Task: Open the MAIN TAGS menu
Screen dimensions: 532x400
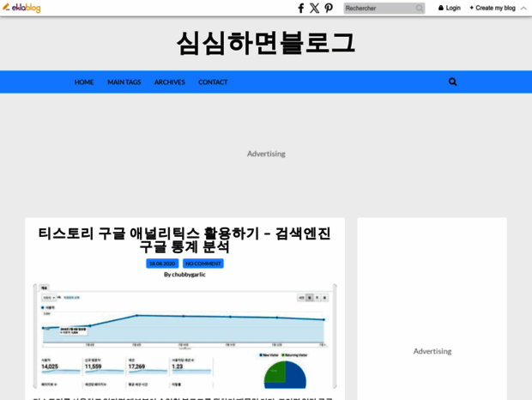Action: click(124, 82)
